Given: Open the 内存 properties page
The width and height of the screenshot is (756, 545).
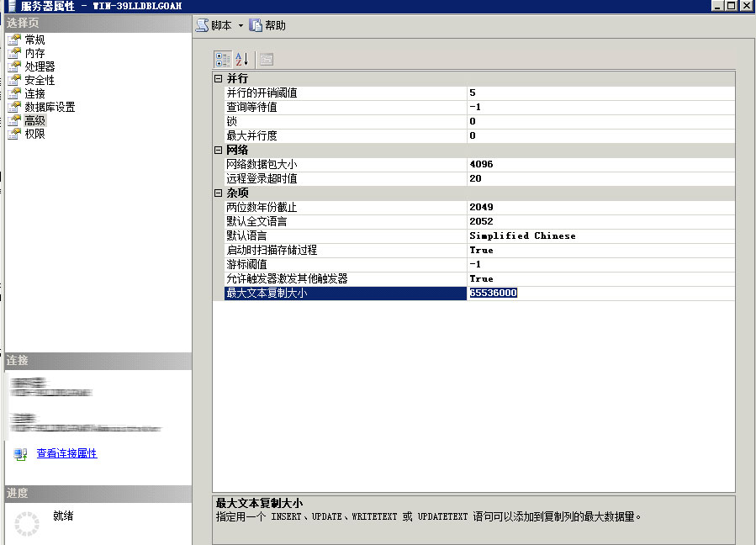Looking at the screenshot, I should point(33,52).
